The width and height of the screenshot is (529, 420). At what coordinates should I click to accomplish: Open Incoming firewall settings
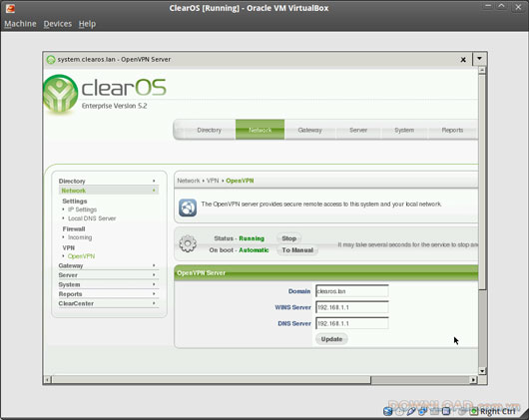pyautogui.click(x=80, y=237)
